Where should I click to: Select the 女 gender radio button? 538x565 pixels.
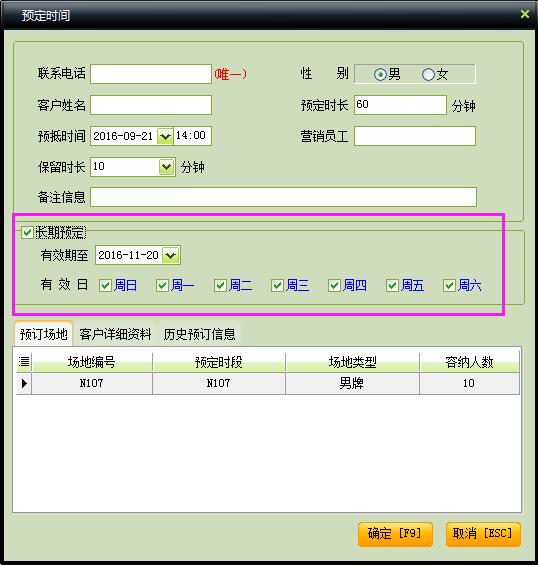coord(428,75)
